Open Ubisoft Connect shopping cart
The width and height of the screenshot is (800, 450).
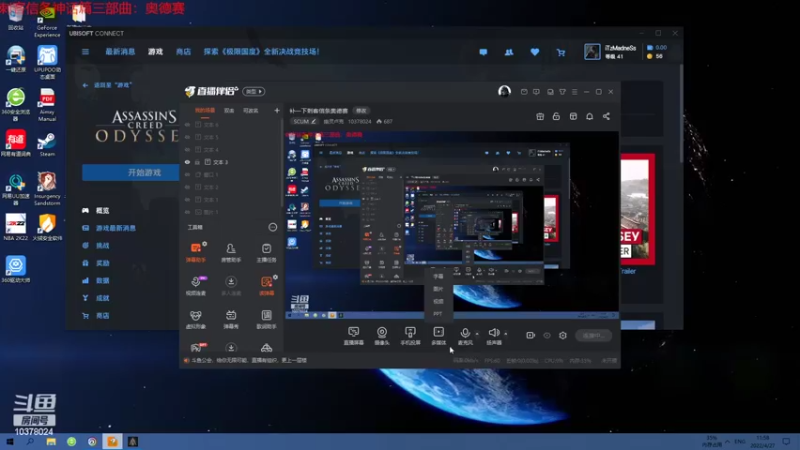[561, 52]
